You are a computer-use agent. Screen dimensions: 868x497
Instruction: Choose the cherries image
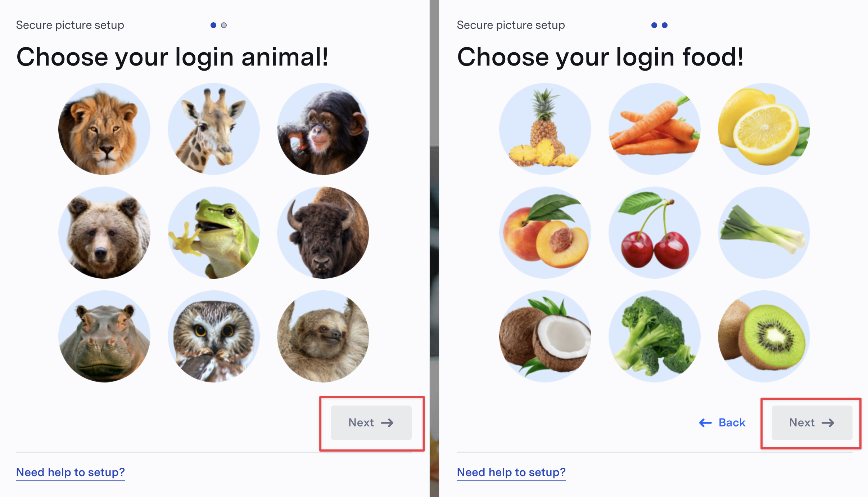click(x=655, y=233)
